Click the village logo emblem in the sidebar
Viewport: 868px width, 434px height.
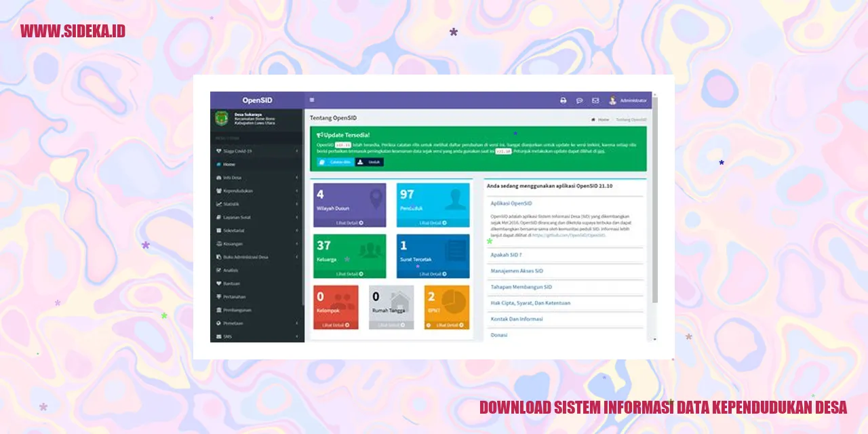[x=222, y=118]
